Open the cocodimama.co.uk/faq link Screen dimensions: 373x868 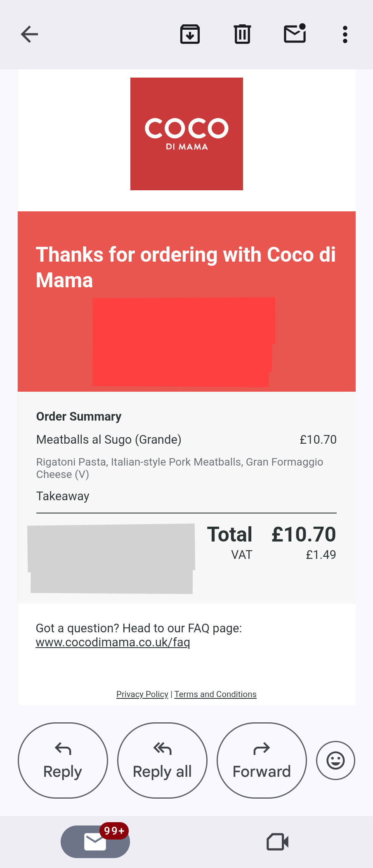pyautogui.click(x=113, y=642)
